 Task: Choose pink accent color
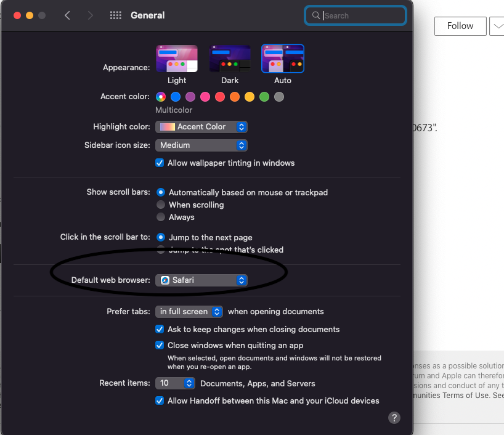pyautogui.click(x=205, y=97)
